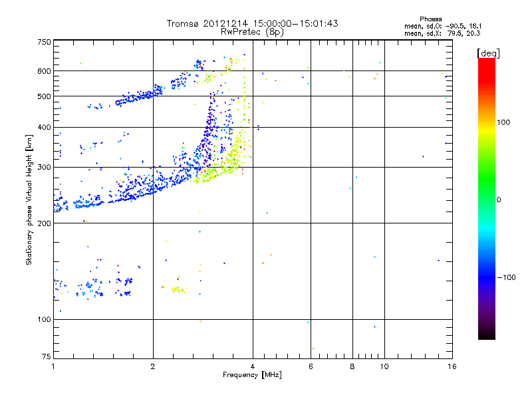Click the colorbar tick label '100'
532x399 pixels.
pos(503,122)
